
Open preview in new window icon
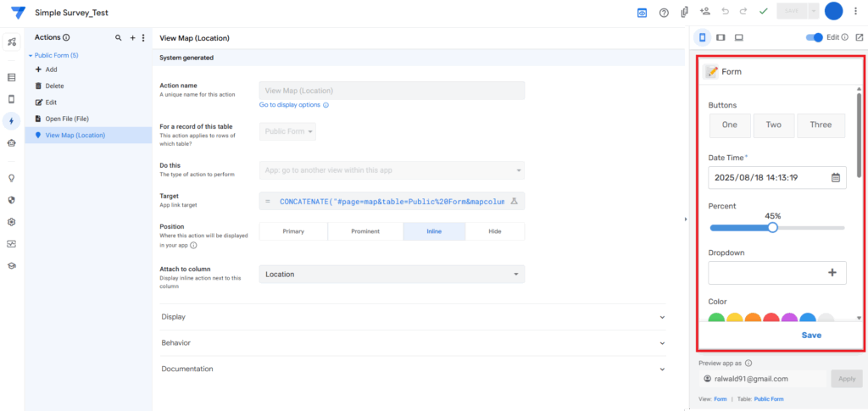point(860,37)
